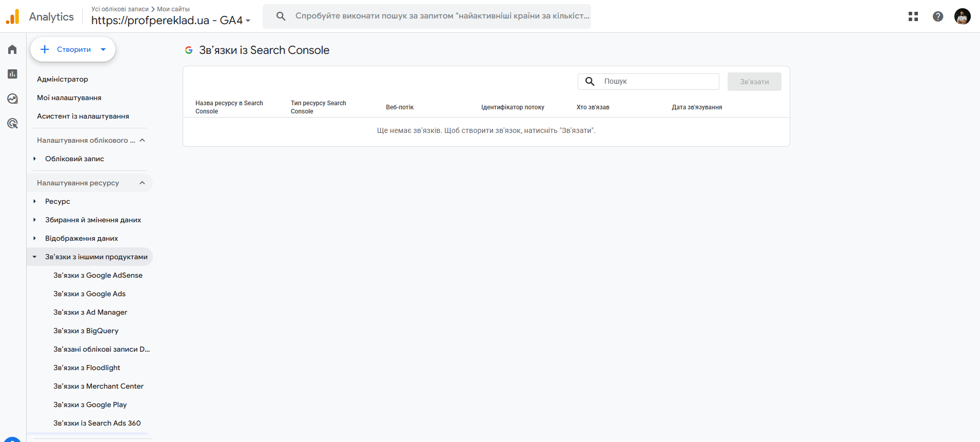Screen dimensions: 980x442
Task: Open Зв'язки із Search Ads 360
Action: pos(97,423)
